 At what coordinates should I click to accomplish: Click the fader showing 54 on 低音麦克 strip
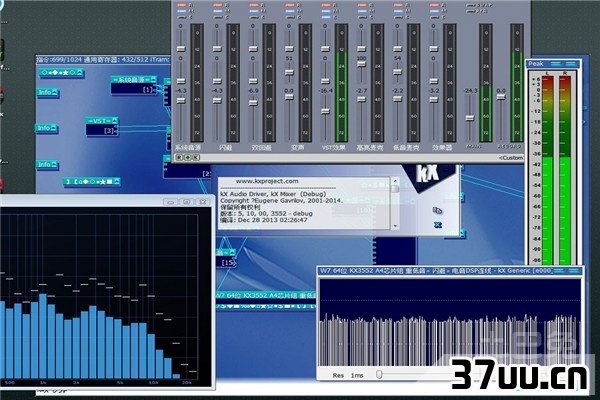pos(398,72)
